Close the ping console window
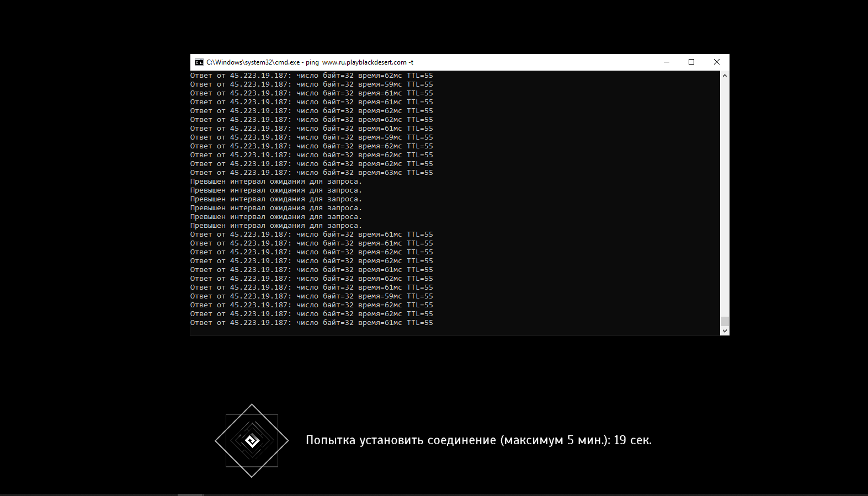 pyautogui.click(x=716, y=62)
